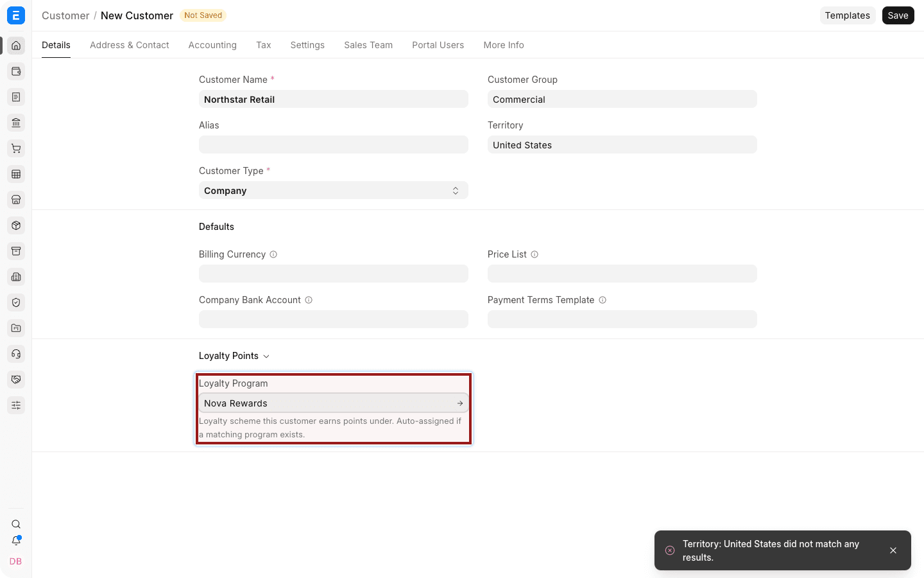The height and width of the screenshot is (578, 924).
Task: Click the Territory field with United States
Action: (622, 144)
